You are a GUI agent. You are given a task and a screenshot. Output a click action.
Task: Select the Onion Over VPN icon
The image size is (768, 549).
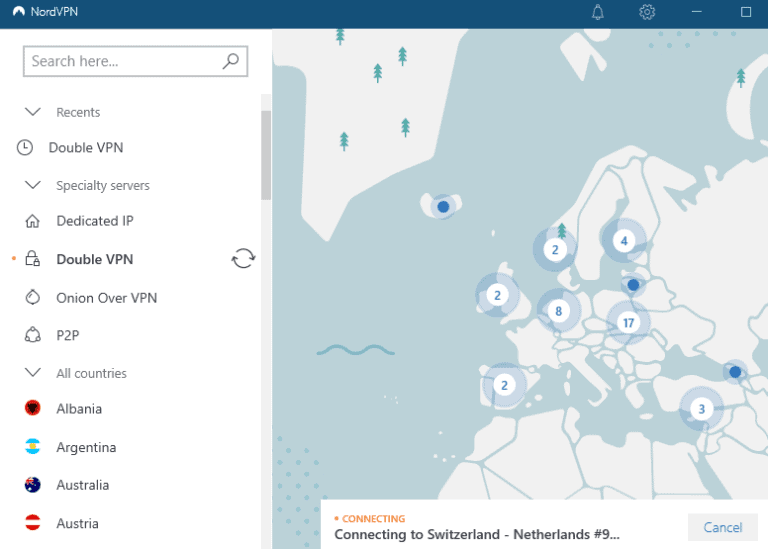[33, 298]
